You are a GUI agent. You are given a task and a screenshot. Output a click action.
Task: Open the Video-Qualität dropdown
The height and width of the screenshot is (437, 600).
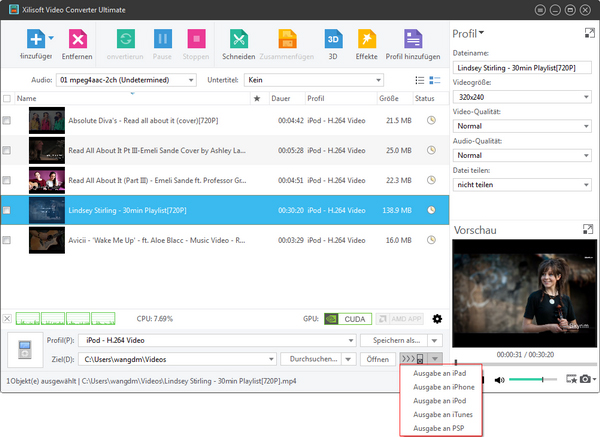pos(522,126)
